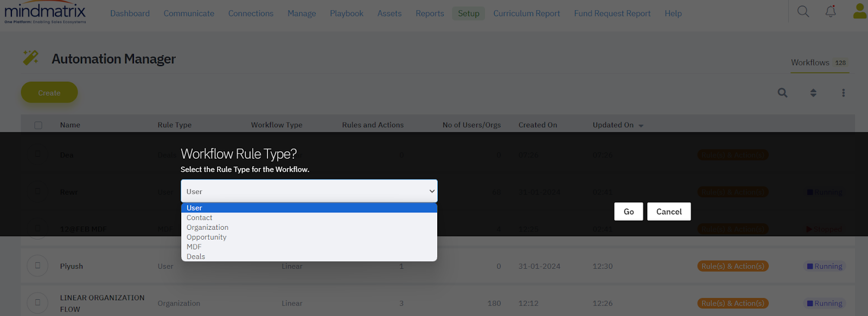Open the Workflow Rule Type dropdown
This screenshot has width=868, height=316.
[x=309, y=191]
